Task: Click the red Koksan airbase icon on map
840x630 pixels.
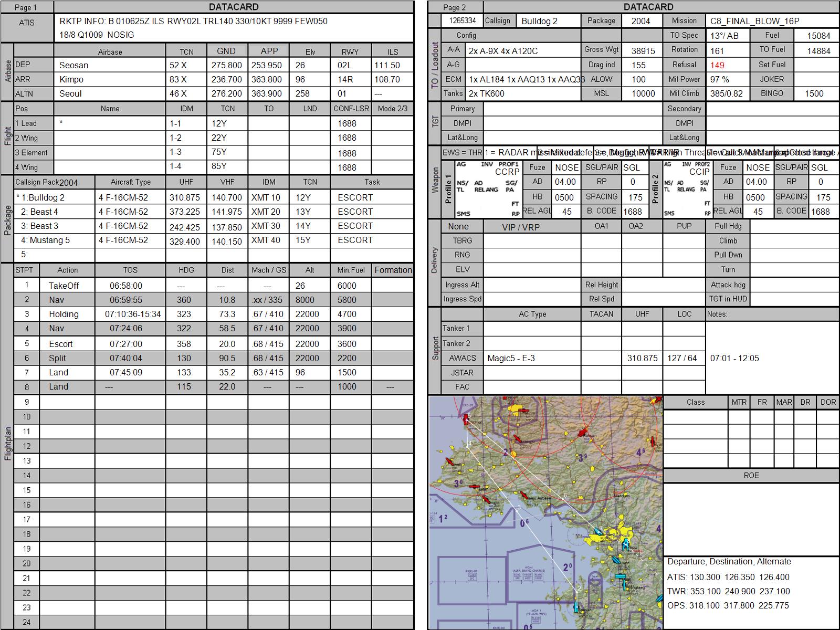Action: pyautogui.click(x=582, y=433)
